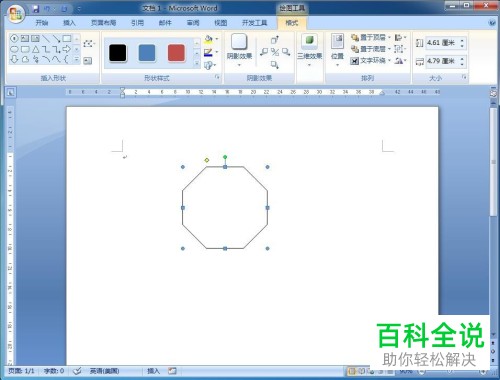
Task: Click the 页面: 1/1 status bar indicator
Action: point(21,371)
